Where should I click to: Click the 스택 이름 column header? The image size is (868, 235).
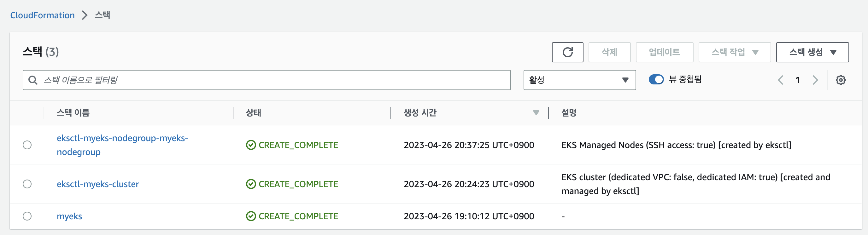coord(73,113)
